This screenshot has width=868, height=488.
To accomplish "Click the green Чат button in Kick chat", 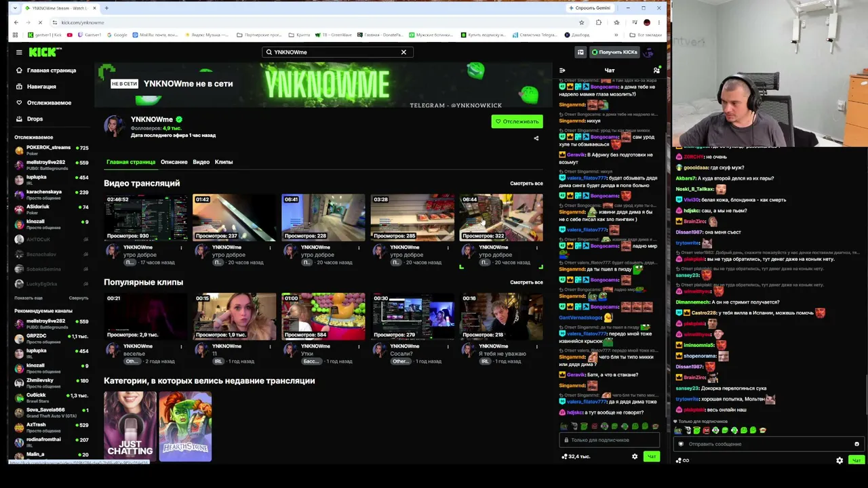I will (652, 457).
